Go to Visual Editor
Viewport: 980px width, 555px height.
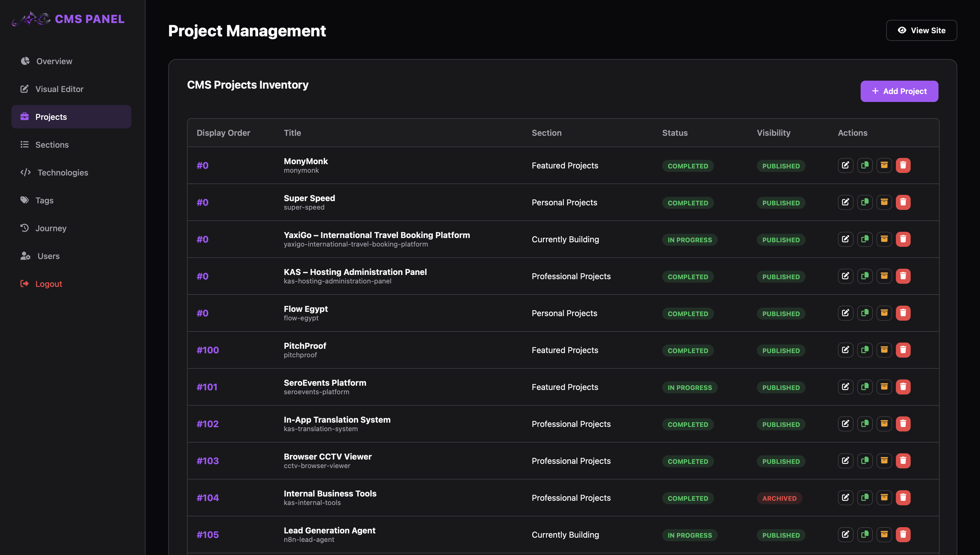71,89
